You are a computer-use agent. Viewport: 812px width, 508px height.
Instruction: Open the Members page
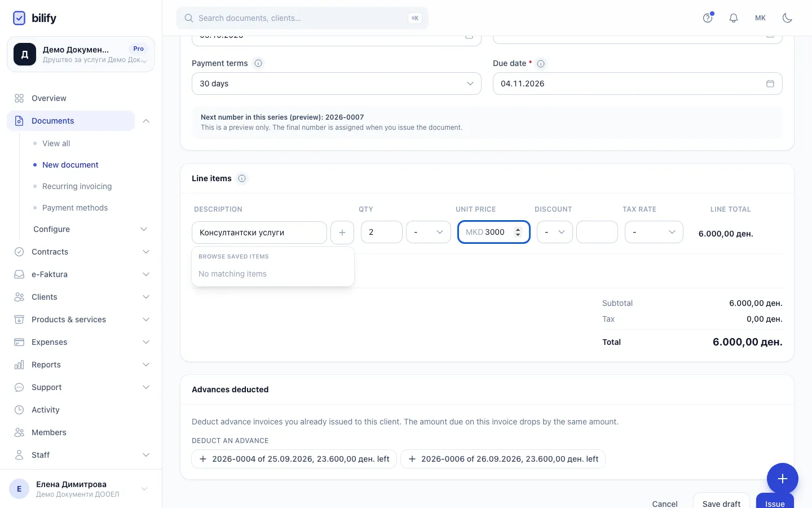pyautogui.click(x=81, y=432)
